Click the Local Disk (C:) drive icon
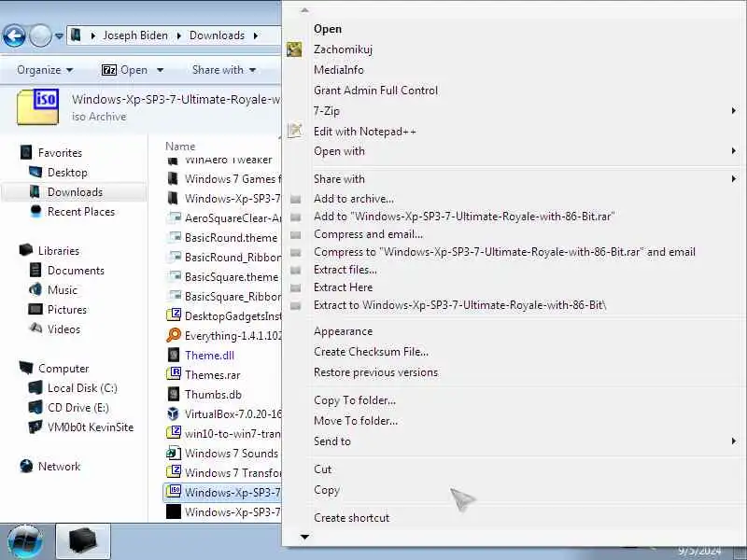Viewport: 747px width, 560px height. click(x=35, y=387)
